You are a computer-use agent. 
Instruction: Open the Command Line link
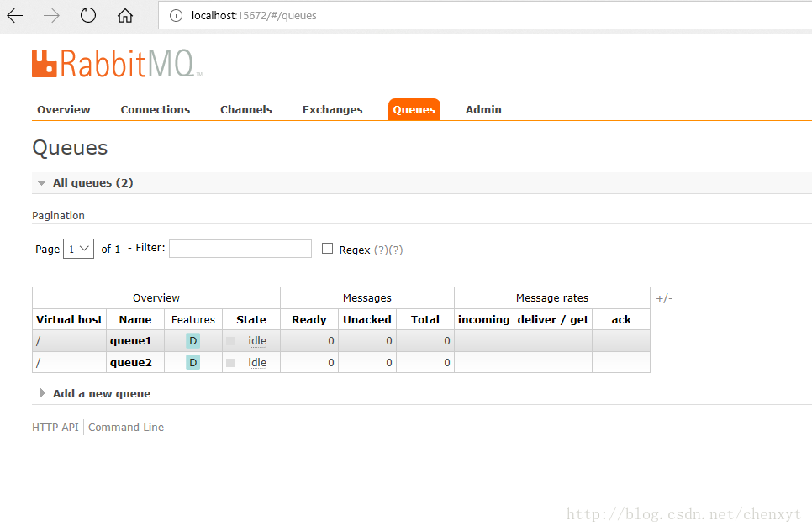pos(126,428)
